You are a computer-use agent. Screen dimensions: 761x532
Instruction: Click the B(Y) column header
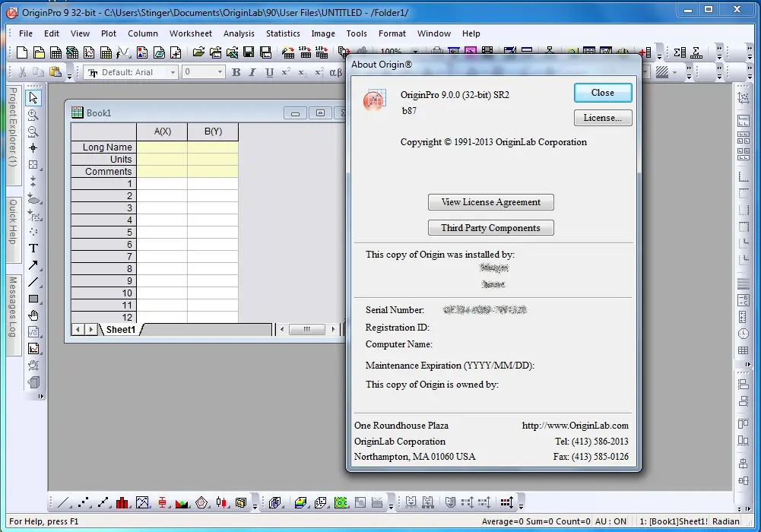tap(213, 131)
